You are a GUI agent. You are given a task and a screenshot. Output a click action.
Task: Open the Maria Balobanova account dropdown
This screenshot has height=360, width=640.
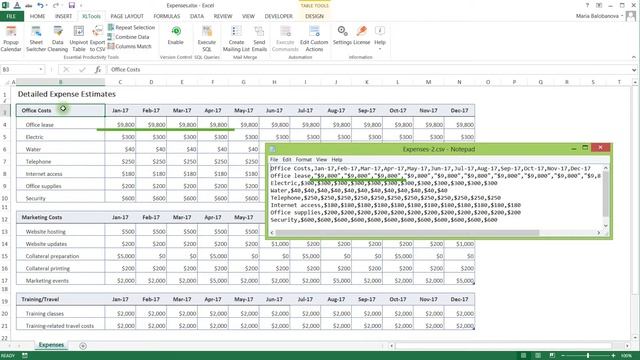(x=600, y=16)
